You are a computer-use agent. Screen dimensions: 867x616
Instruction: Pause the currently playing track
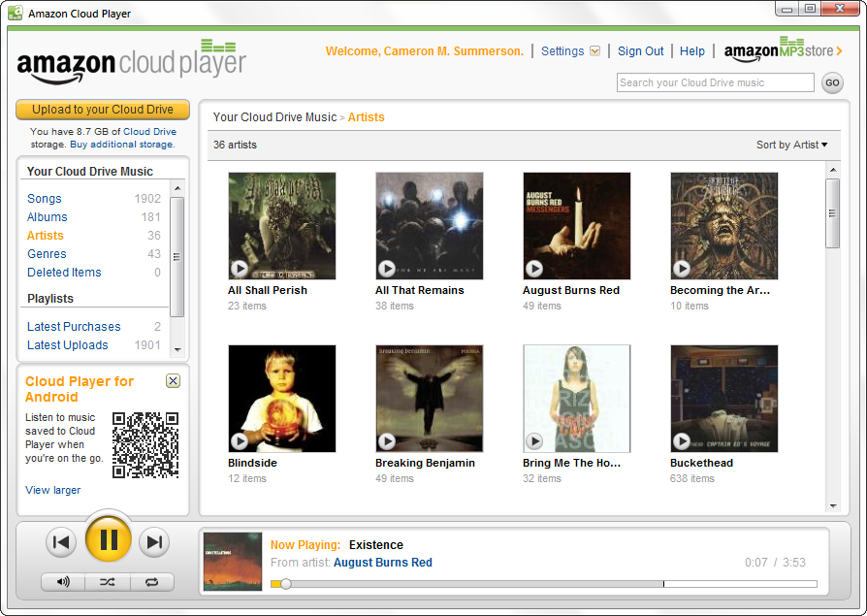[x=108, y=540]
